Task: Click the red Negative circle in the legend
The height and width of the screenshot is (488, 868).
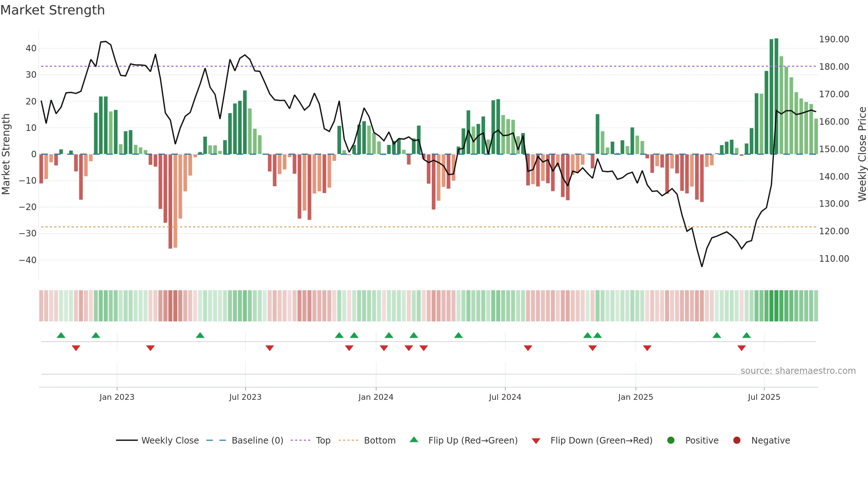Action: coord(737,440)
